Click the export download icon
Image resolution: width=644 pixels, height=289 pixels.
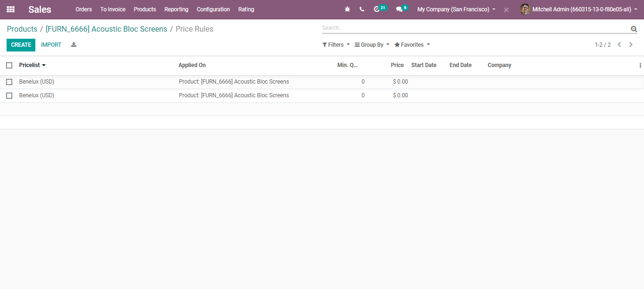tap(74, 45)
